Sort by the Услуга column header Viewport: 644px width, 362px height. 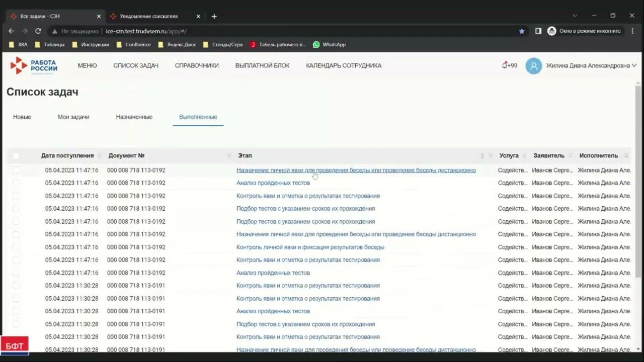pos(509,156)
